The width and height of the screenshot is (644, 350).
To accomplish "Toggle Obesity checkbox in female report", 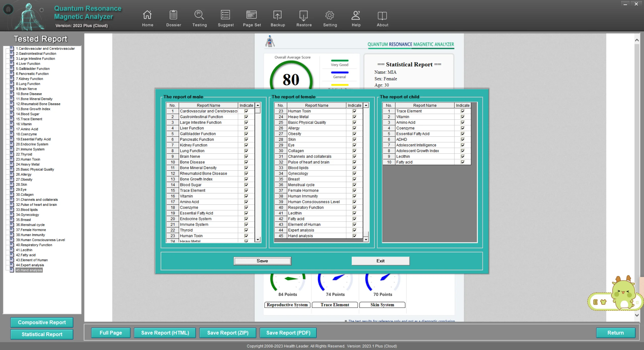I will (x=354, y=134).
